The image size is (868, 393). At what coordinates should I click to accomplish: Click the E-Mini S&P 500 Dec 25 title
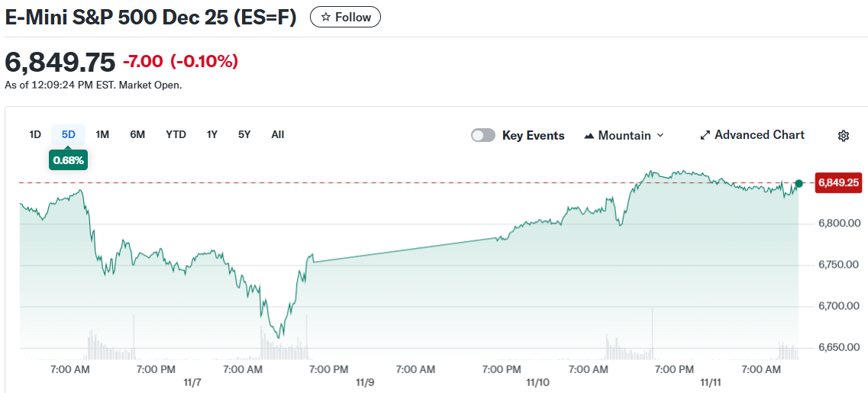point(150,17)
